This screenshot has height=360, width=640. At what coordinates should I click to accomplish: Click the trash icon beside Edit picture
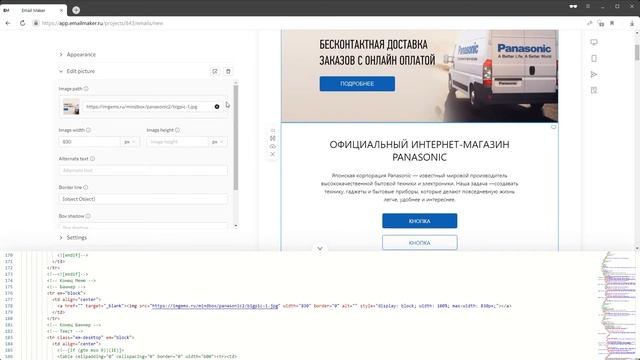click(228, 71)
